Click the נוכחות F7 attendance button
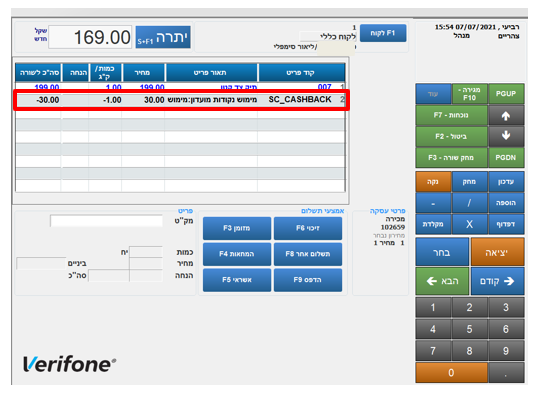540x393 pixels. (451, 115)
